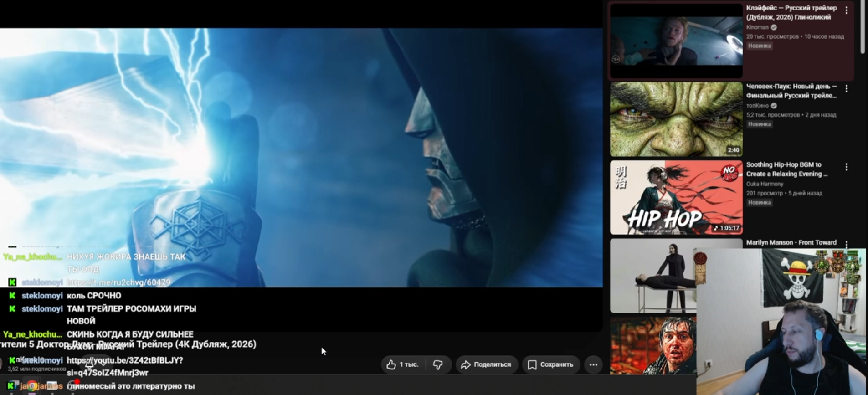Click the Новинка badge under топКино video
Image resolution: width=868 pixels, height=395 pixels.
[760, 124]
